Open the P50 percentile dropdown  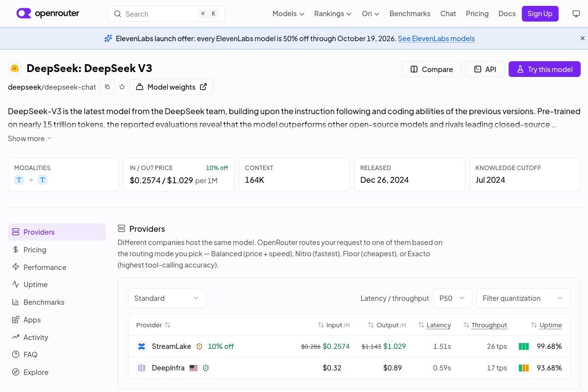452,298
